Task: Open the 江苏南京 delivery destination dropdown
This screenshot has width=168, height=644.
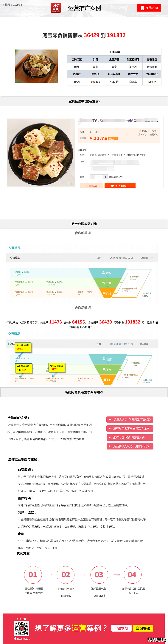Action: tap(103, 155)
